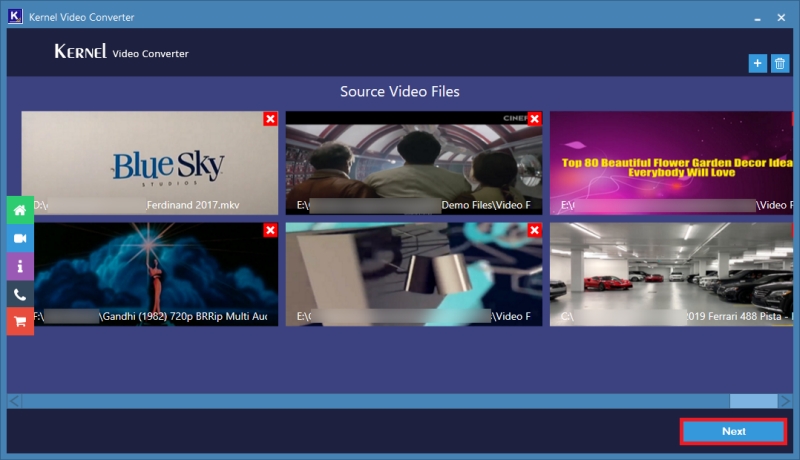This screenshot has width=800, height=460.
Task: Click the horizontal scrollbar thumb
Action: 753,401
